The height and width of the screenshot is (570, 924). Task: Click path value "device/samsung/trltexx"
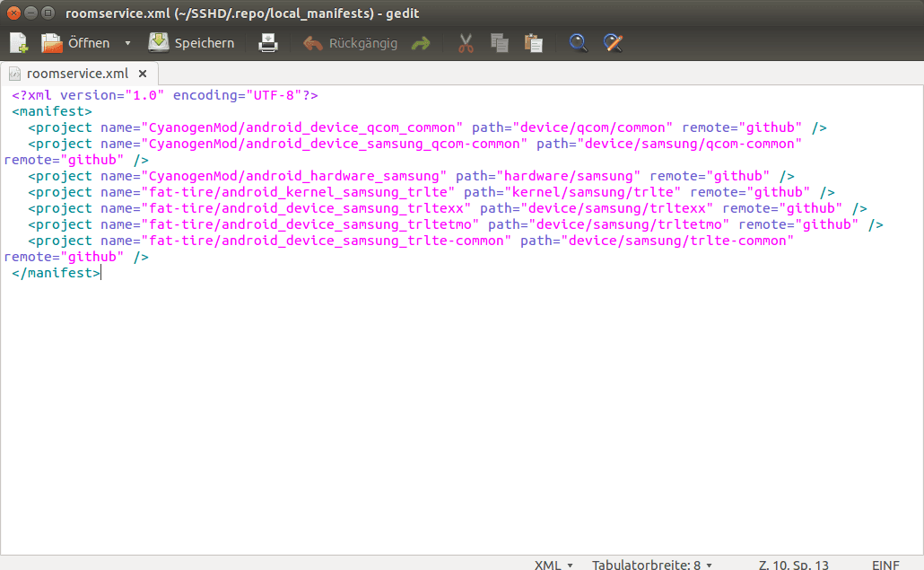[616, 208]
